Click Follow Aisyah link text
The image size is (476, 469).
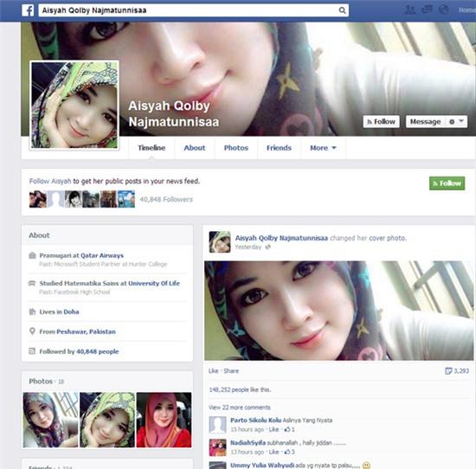tap(50, 181)
